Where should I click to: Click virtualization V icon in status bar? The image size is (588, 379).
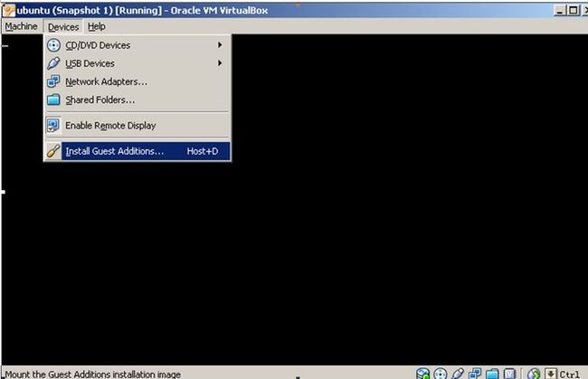[509, 374]
